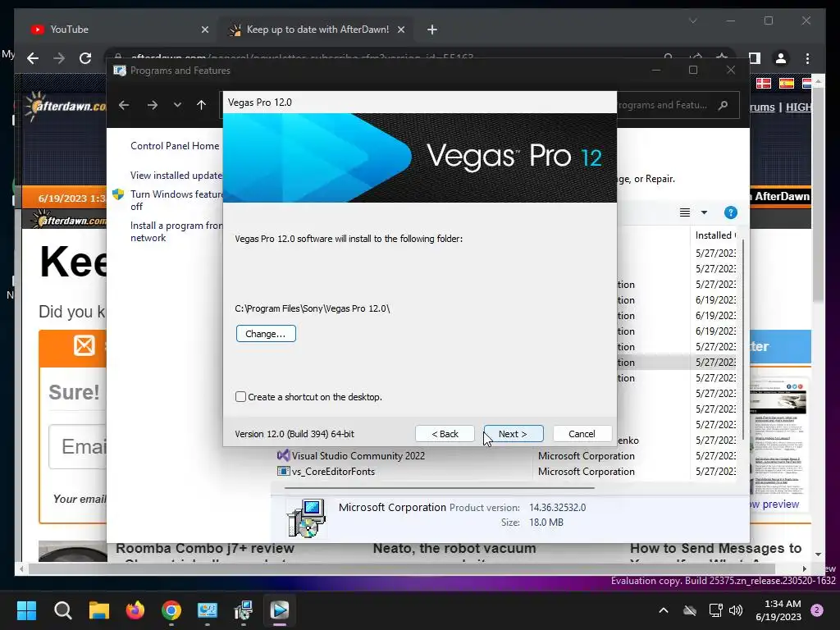Open Chrome profile avatar menu
The height and width of the screenshot is (630, 840).
[x=781, y=58]
